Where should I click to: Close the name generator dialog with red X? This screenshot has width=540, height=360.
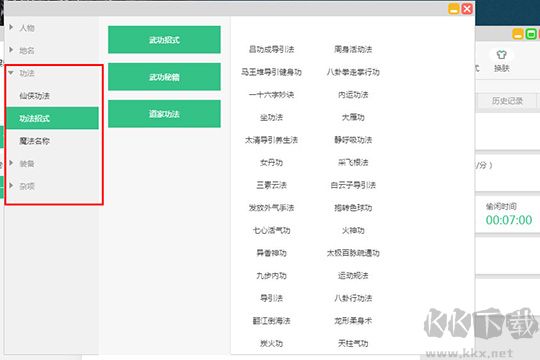click(467, 9)
